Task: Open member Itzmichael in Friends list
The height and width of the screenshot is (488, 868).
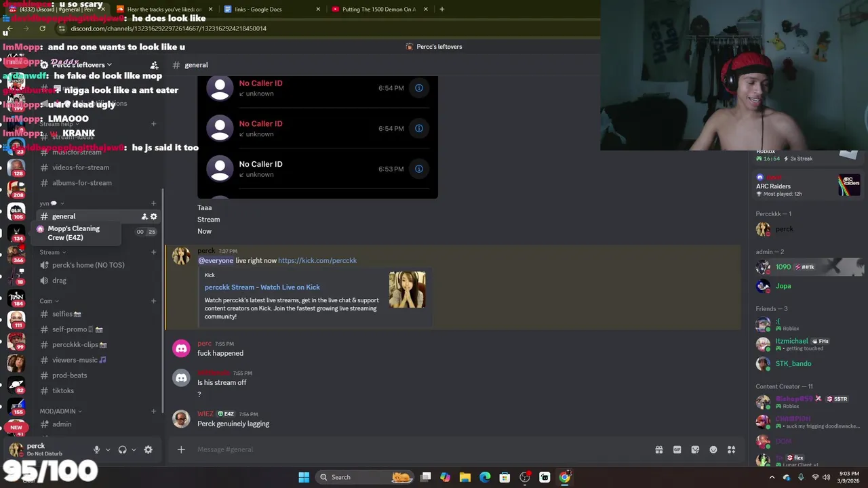Action: pyautogui.click(x=807, y=344)
